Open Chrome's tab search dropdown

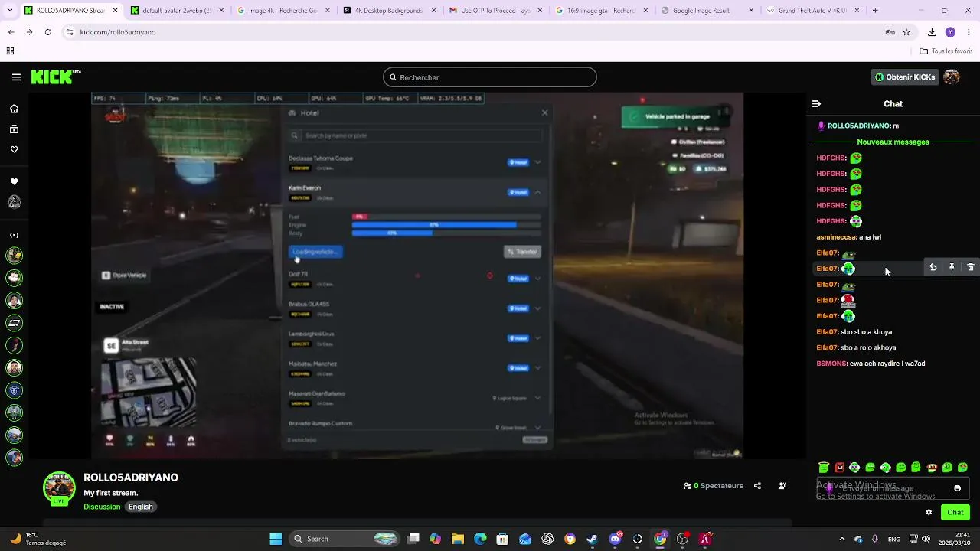point(11,11)
